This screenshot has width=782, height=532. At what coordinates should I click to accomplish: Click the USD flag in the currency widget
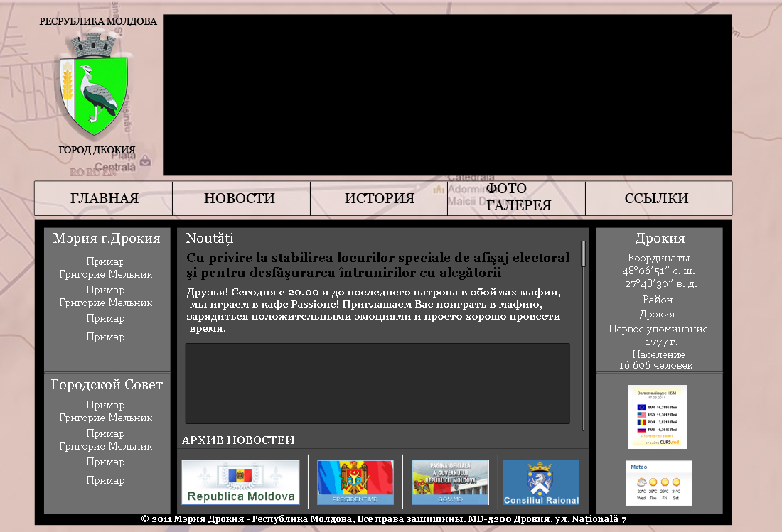pyautogui.click(x=642, y=415)
